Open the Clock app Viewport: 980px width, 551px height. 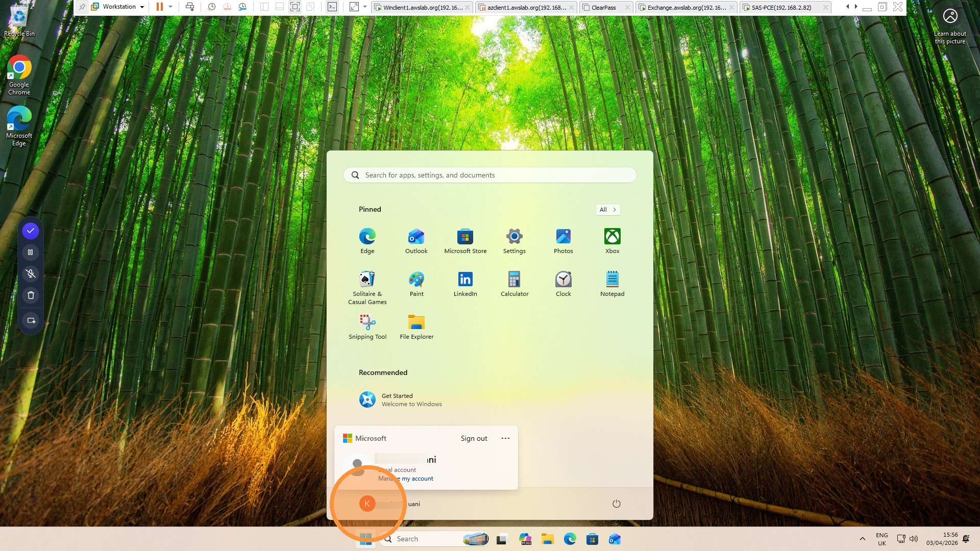point(563,284)
